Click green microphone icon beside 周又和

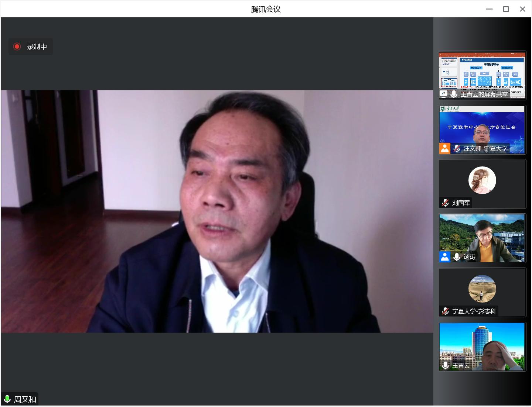(7, 399)
